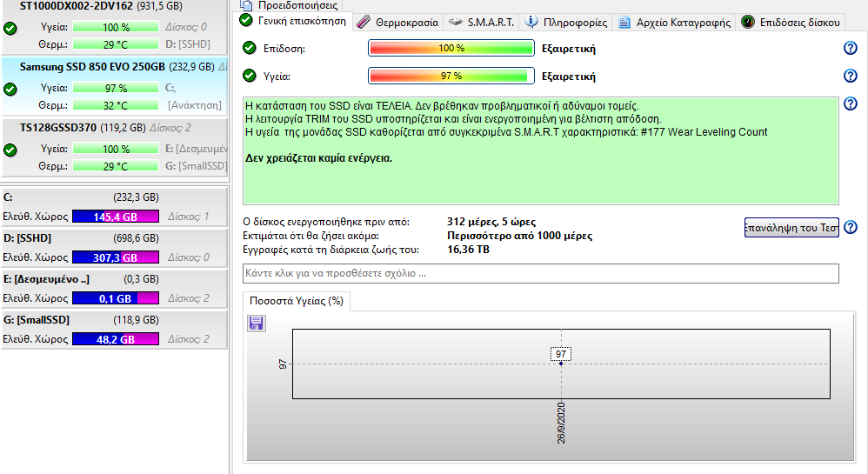Select the ST1000DX002-2DV162 disk entry
This screenshot has height=474, width=868.
click(114, 26)
